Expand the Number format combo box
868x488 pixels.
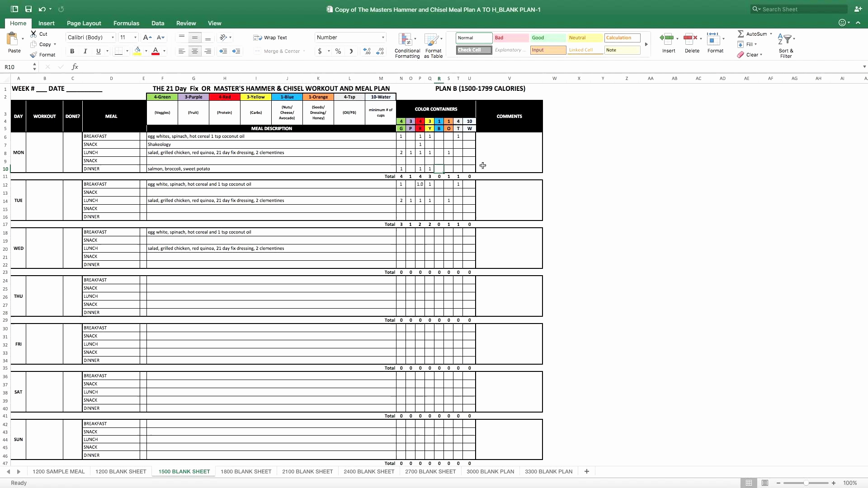click(383, 38)
